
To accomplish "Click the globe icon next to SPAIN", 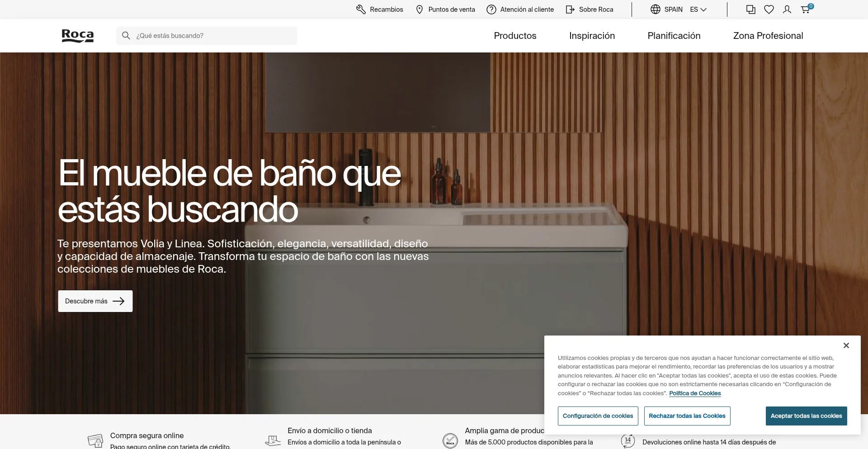I will click(656, 9).
